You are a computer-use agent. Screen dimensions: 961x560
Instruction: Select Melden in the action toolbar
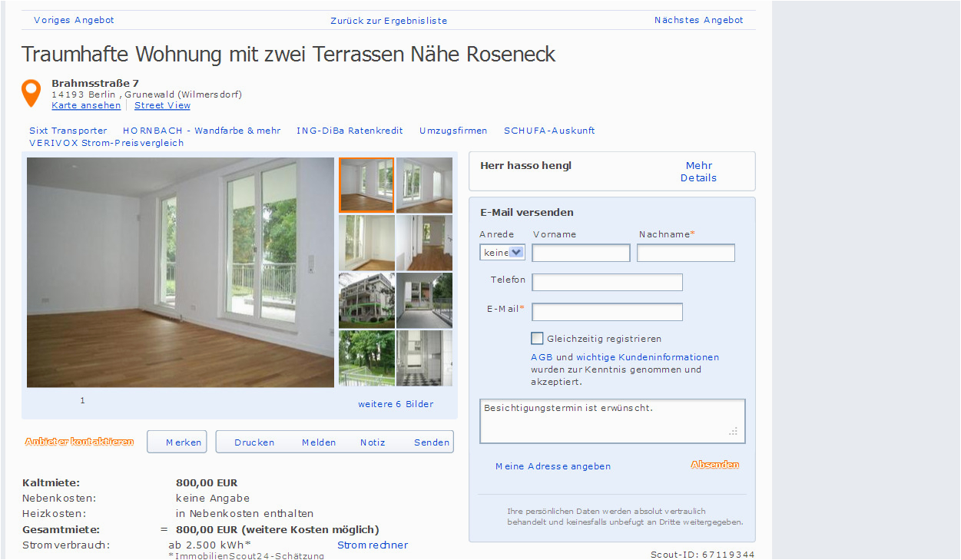pyautogui.click(x=319, y=442)
